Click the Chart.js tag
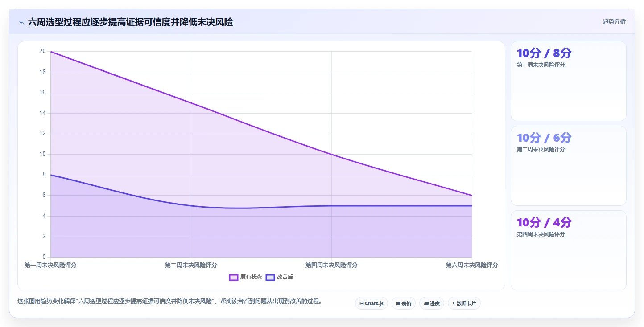Image resolution: width=644 pixels, height=327 pixels. [x=371, y=303]
